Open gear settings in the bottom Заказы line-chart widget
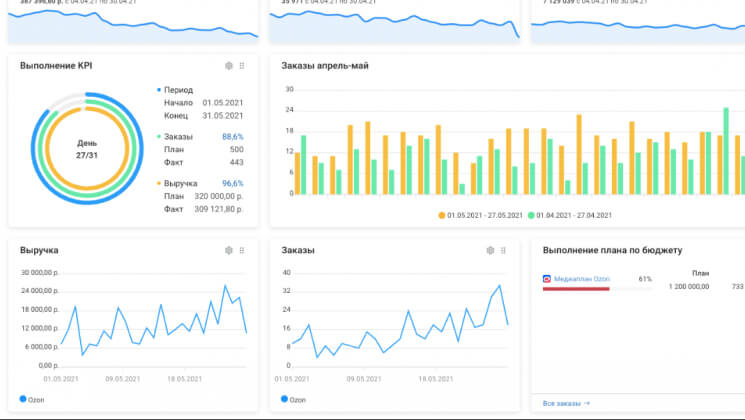745x420 pixels. (x=490, y=250)
